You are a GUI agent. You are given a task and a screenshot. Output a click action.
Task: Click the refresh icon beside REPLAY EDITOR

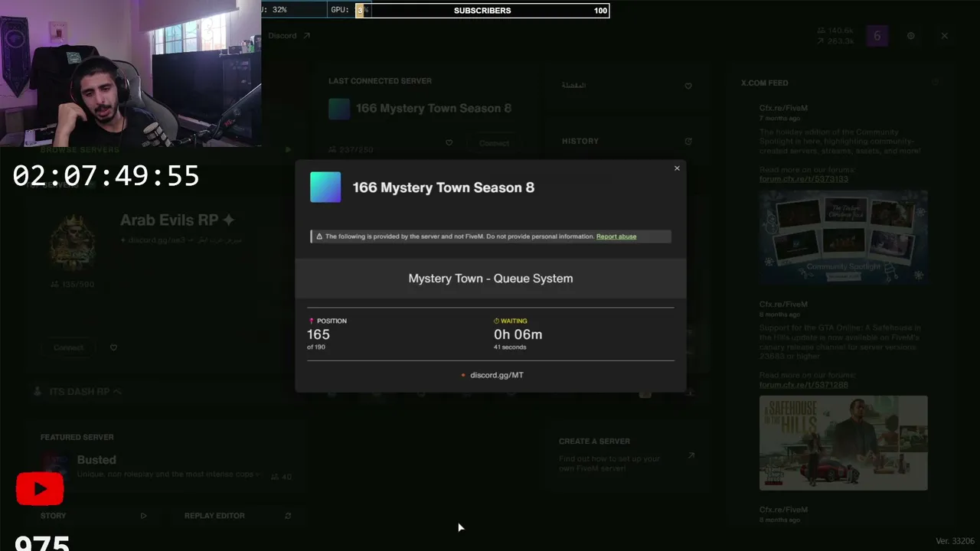(288, 516)
